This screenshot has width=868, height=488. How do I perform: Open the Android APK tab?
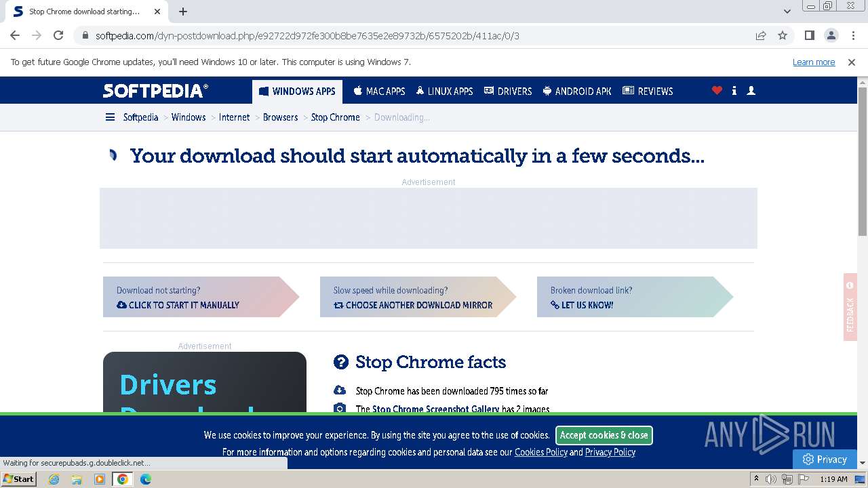(577, 91)
